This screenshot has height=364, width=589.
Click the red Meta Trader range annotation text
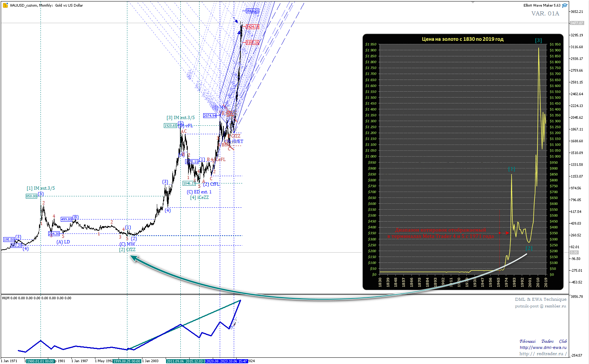pos(441,233)
